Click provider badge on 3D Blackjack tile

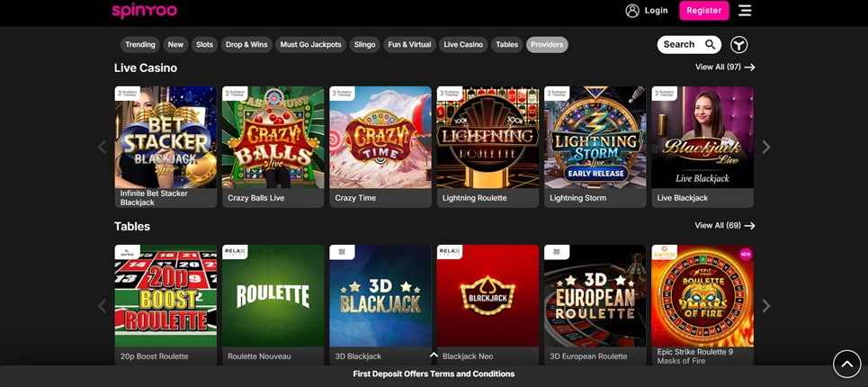coord(342,252)
